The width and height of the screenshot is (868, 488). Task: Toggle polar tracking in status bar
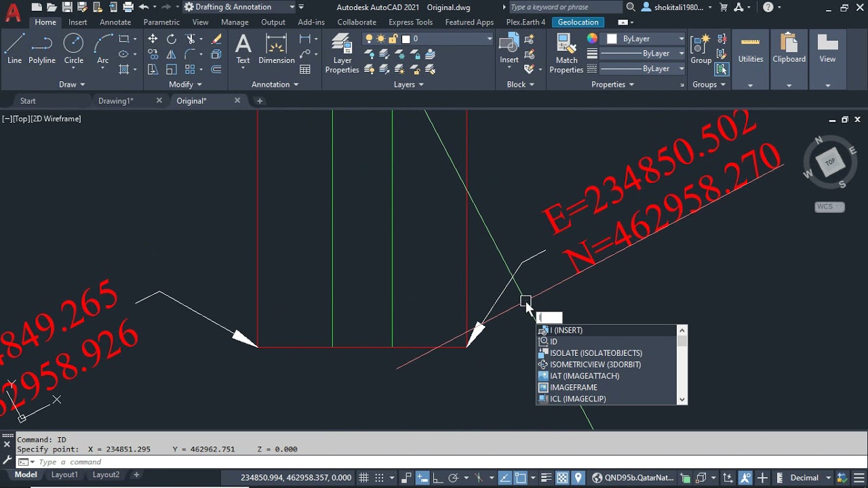point(454,478)
